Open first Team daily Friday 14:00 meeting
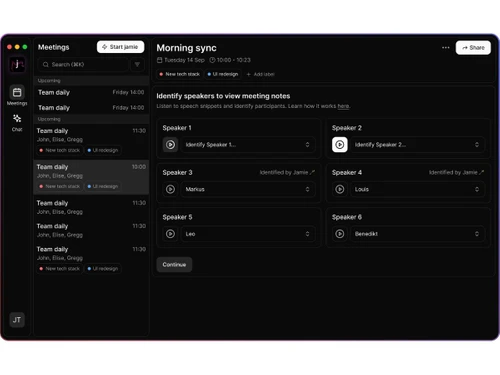 (91, 92)
